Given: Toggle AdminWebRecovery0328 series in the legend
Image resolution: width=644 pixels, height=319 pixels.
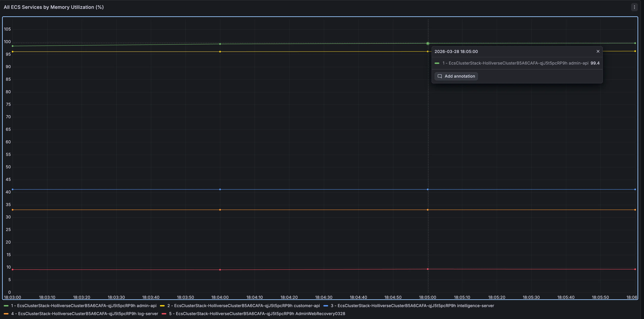Looking at the screenshot, I should tap(257, 314).
